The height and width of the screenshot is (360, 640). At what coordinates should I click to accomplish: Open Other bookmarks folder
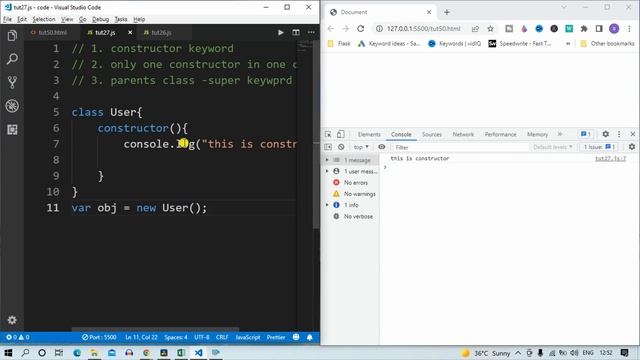pos(607,44)
